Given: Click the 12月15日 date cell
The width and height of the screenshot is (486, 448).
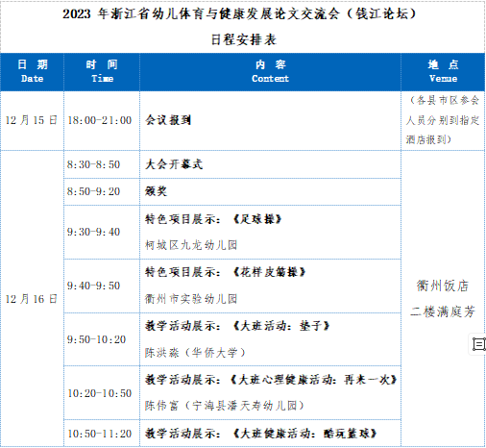Looking at the screenshot, I should click(x=32, y=120).
